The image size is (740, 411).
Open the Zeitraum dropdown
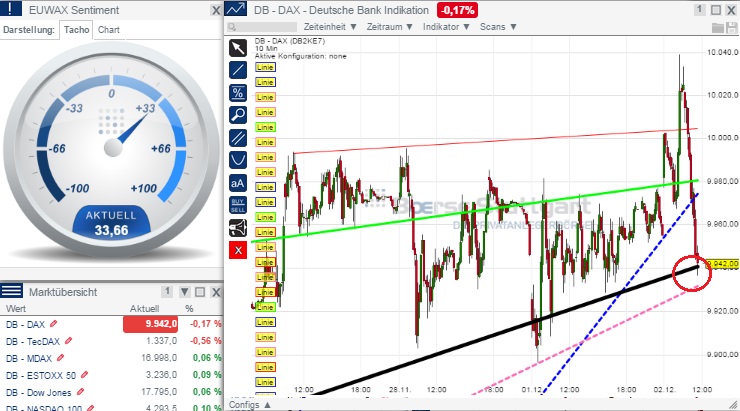point(390,27)
